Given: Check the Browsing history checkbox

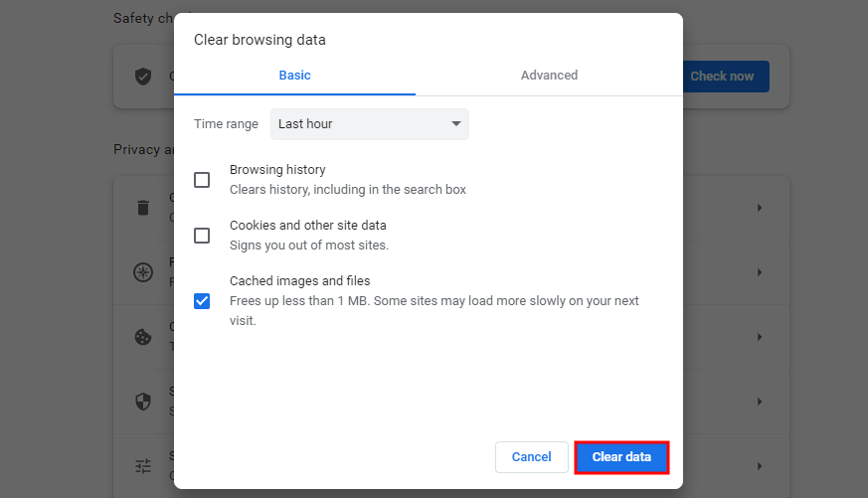Looking at the screenshot, I should pyautogui.click(x=202, y=180).
